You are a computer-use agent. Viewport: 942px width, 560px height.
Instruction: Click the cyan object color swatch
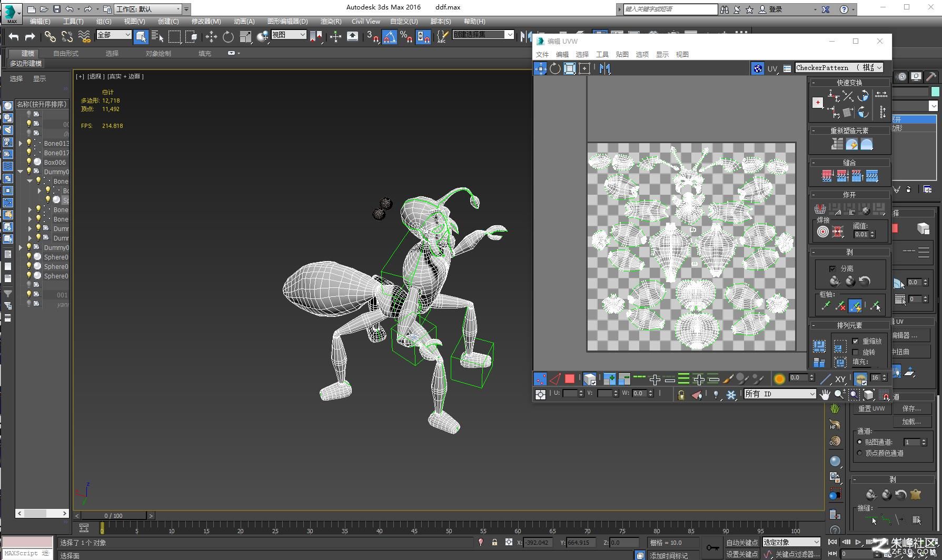[935, 92]
